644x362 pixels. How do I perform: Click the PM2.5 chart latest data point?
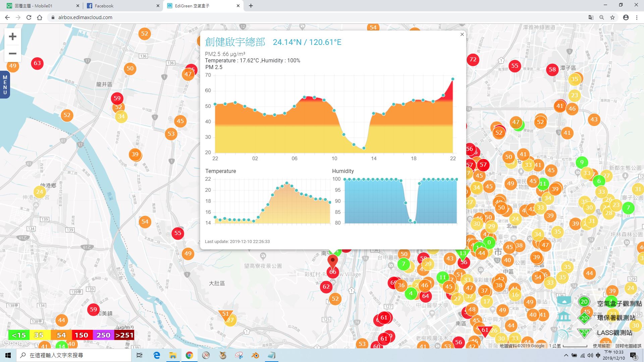click(453, 79)
